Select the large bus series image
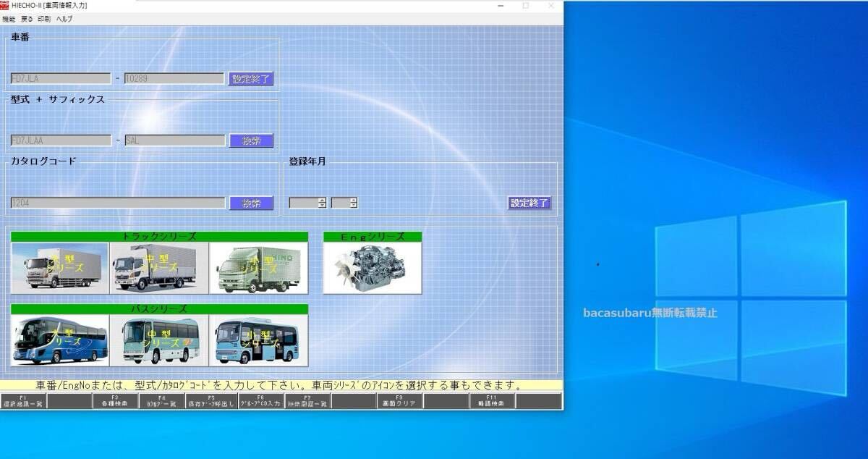The height and width of the screenshot is (459, 868). (59, 340)
